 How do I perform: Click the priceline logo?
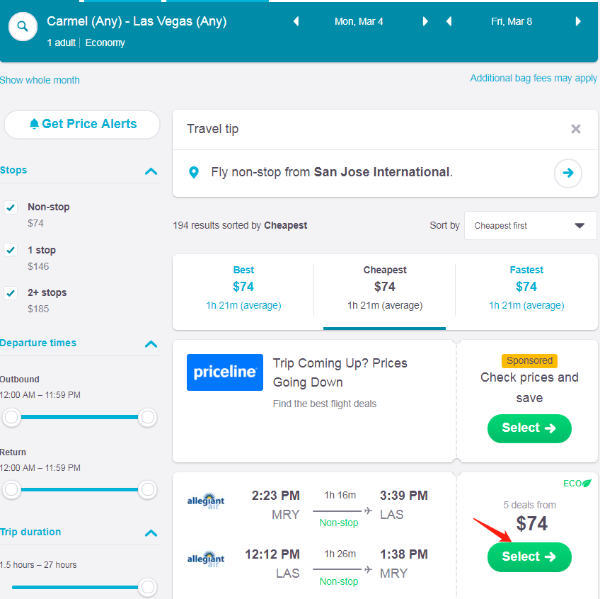click(225, 372)
